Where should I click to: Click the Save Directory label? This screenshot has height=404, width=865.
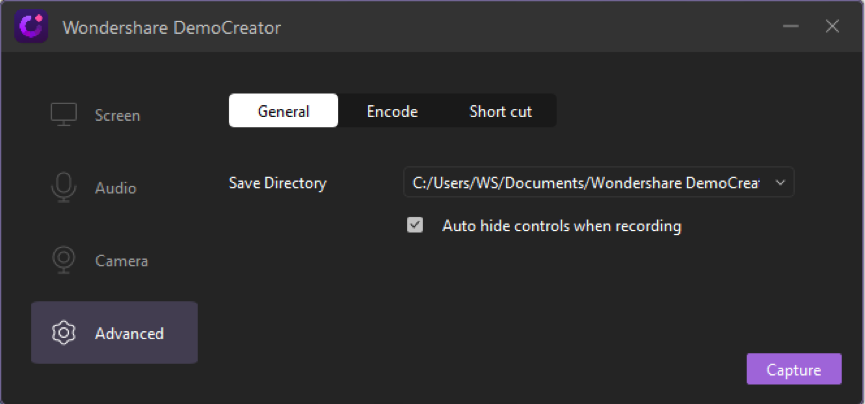[x=277, y=183]
